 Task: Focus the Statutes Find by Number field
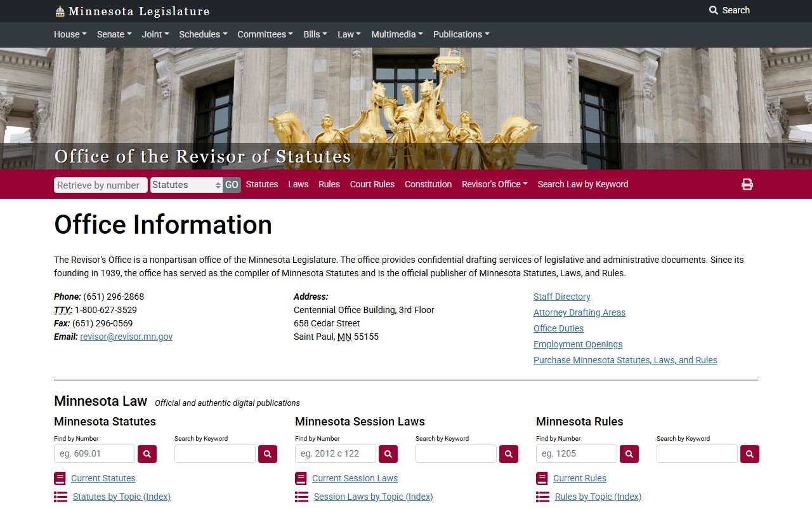click(95, 454)
